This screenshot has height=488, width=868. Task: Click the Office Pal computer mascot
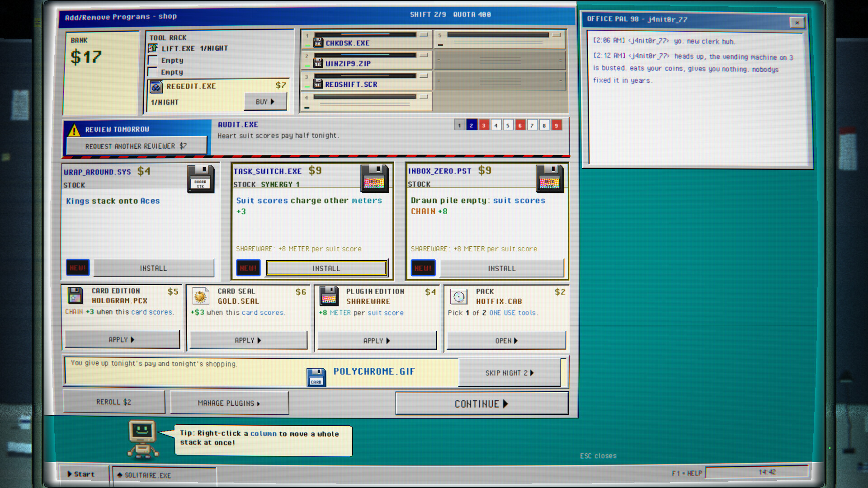coord(143,440)
